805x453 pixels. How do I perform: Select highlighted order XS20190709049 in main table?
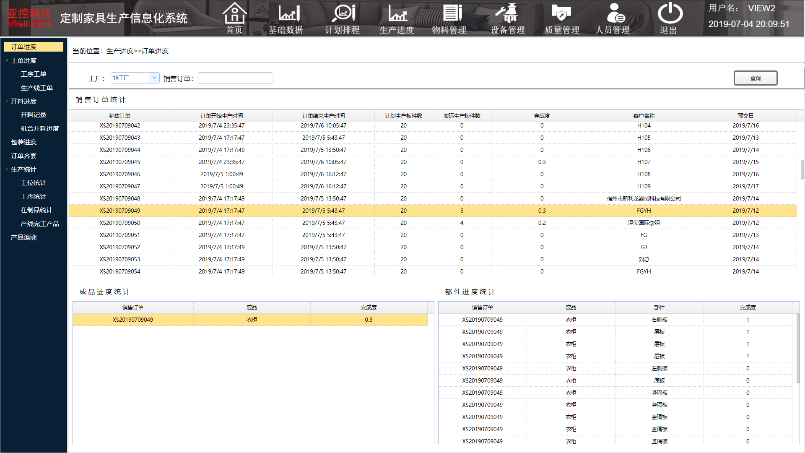(x=433, y=211)
